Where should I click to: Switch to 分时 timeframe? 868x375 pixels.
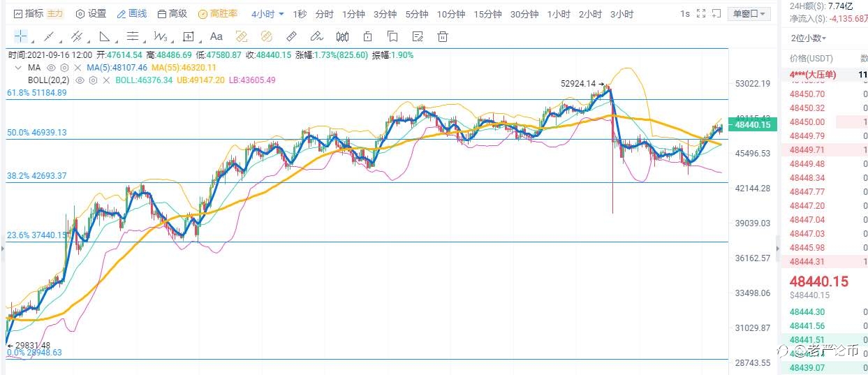tap(324, 14)
